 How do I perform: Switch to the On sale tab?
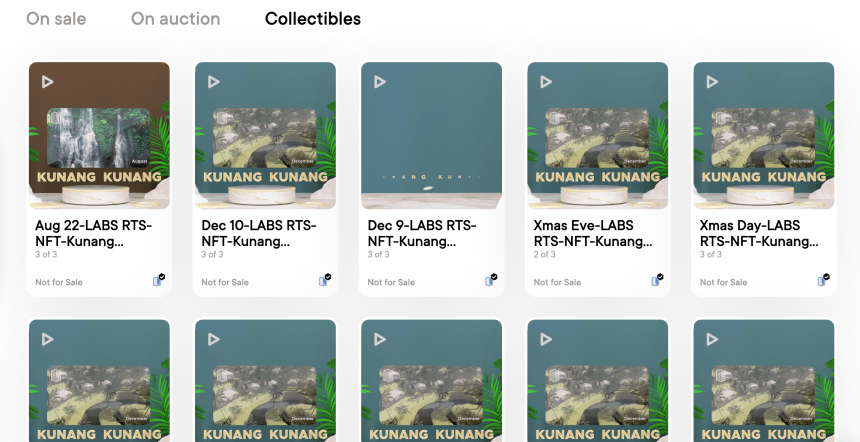(56, 19)
